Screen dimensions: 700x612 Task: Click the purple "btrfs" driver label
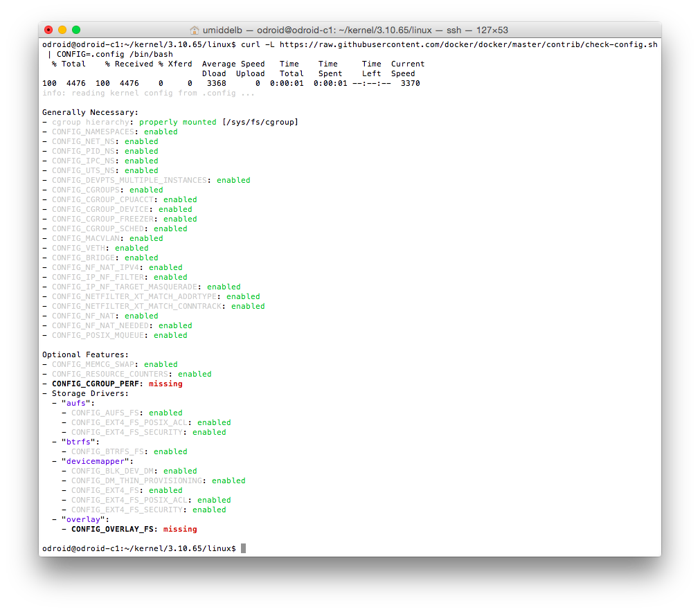click(78, 442)
